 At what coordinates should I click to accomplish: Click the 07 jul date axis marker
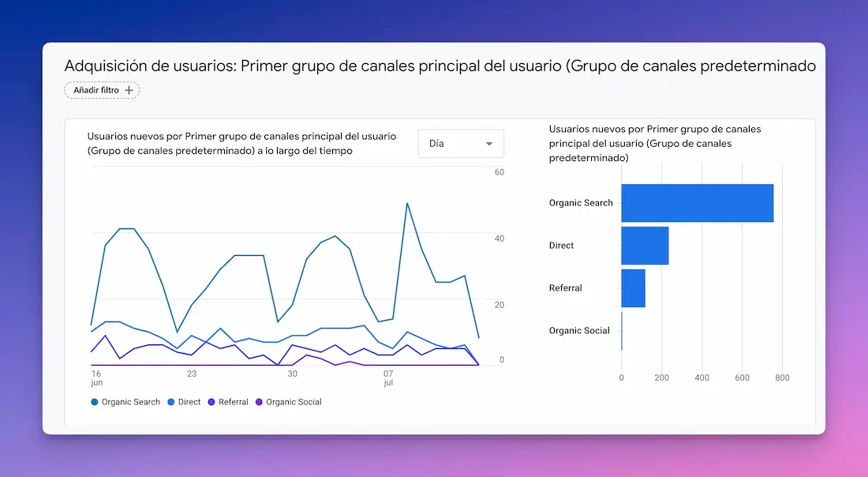click(x=388, y=377)
